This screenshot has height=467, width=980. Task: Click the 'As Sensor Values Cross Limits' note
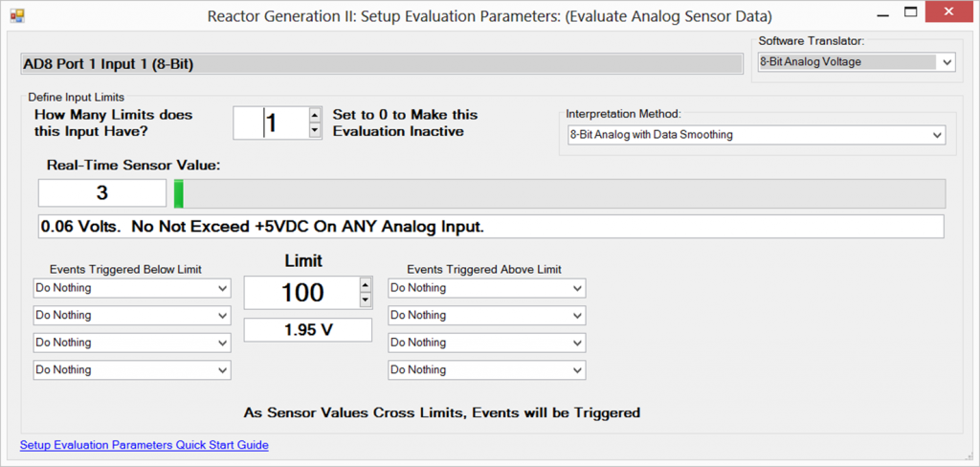(442, 412)
